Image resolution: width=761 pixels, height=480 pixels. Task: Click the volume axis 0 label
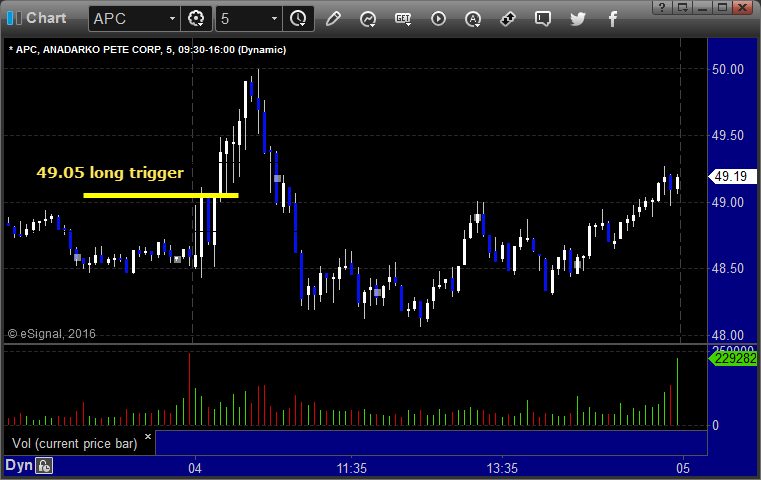point(715,426)
